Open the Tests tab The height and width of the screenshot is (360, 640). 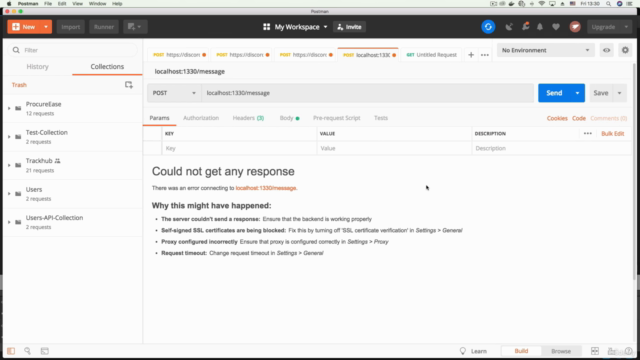[x=381, y=118]
